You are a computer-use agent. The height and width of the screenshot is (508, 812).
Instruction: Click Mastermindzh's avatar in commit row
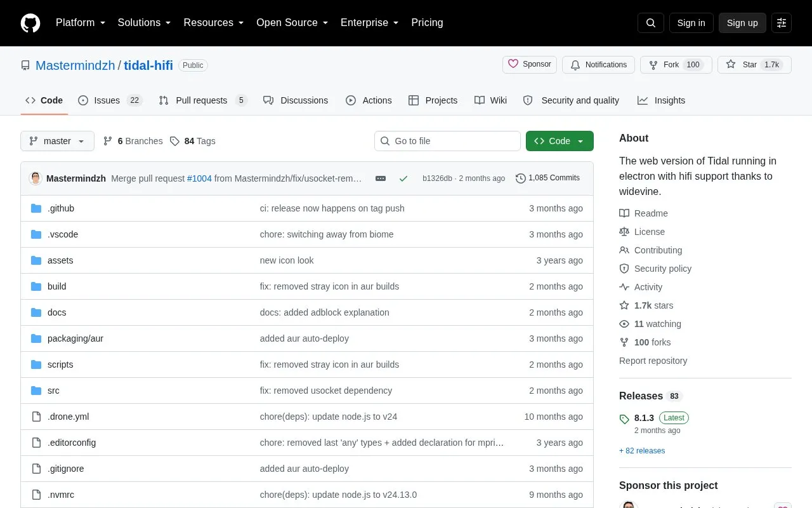coord(36,178)
